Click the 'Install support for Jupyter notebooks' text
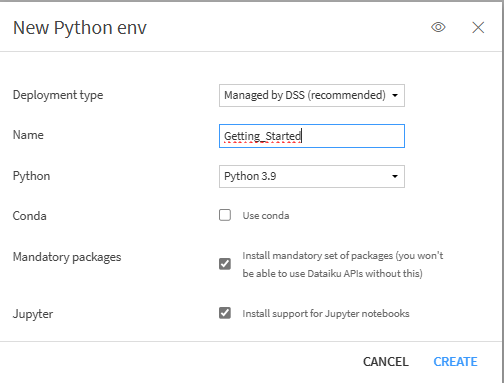 click(326, 314)
